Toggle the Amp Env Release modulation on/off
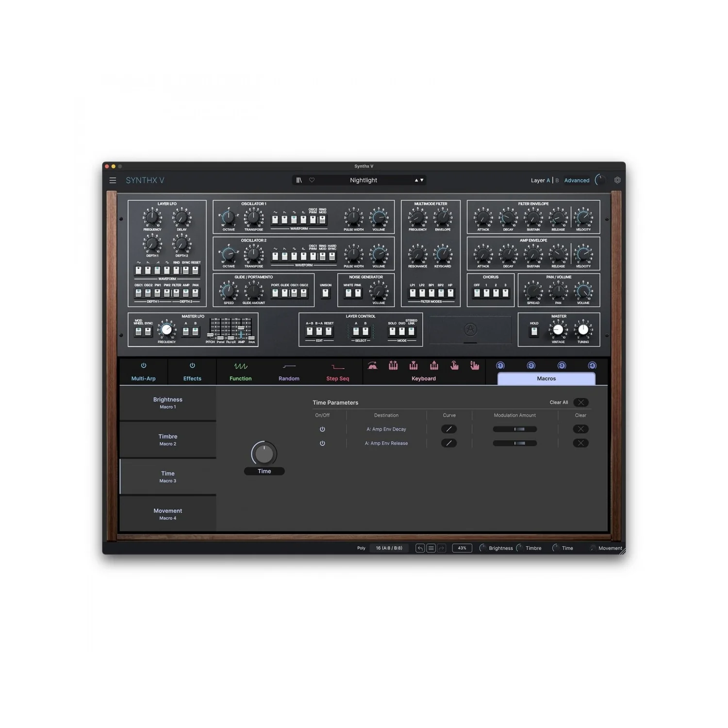 pyautogui.click(x=322, y=443)
